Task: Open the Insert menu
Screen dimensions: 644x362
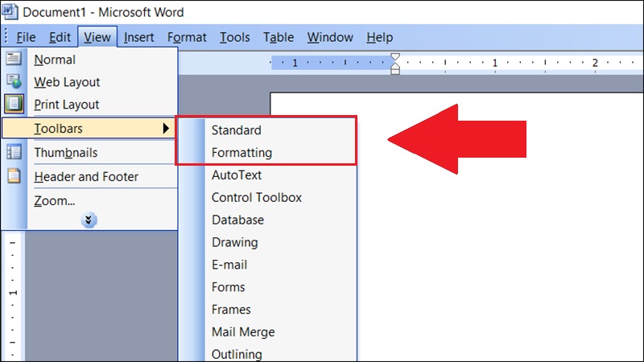Action: click(138, 37)
